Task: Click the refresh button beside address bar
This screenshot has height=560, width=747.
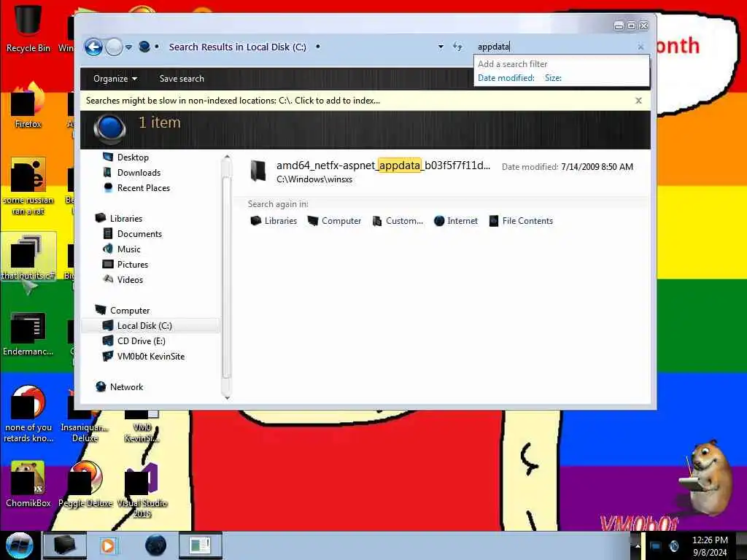Action: pos(457,47)
